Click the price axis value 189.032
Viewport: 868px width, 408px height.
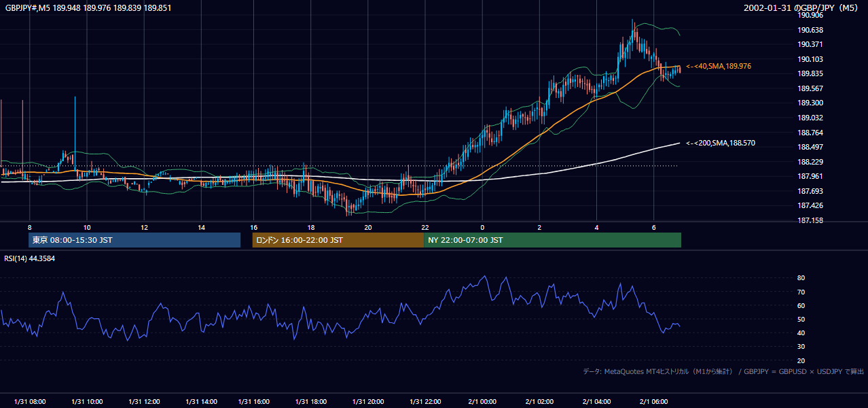pyautogui.click(x=810, y=118)
